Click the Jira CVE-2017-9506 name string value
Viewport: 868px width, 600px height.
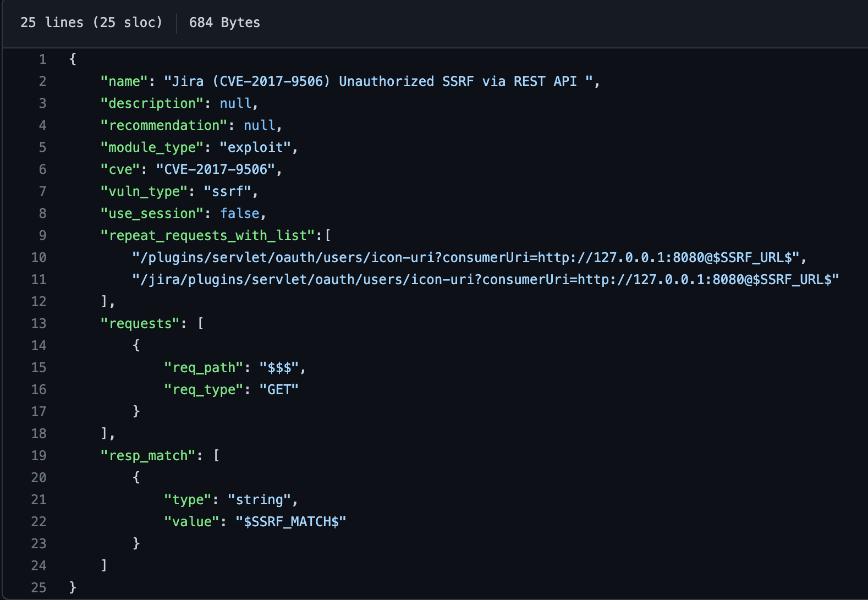pyautogui.click(x=378, y=81)
